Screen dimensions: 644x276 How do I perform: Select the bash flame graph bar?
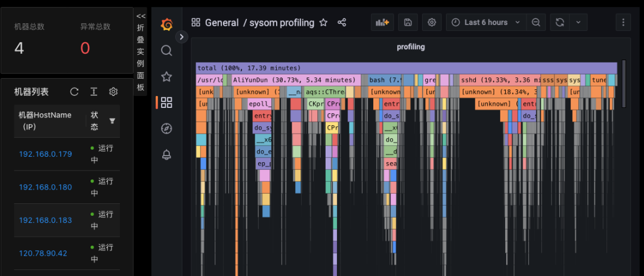385,80
